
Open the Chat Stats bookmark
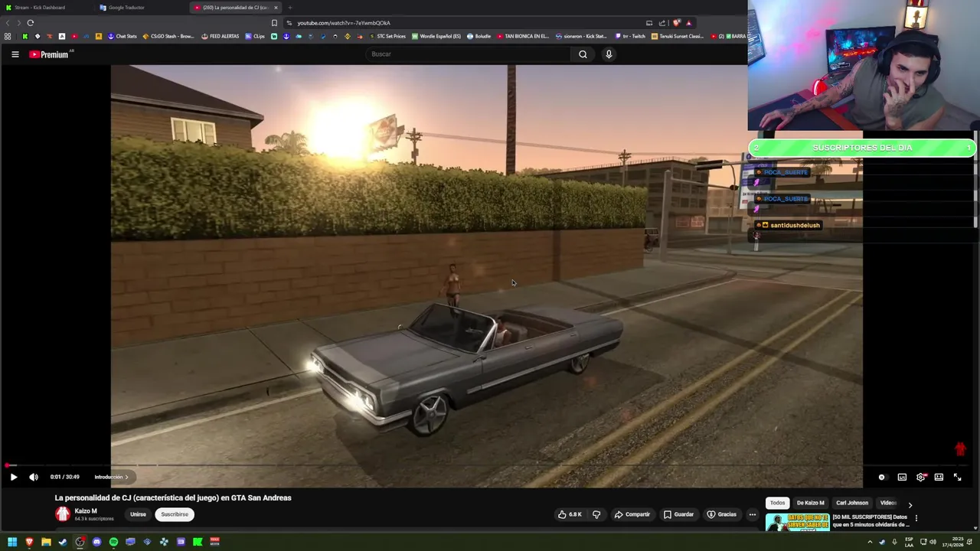[122, 36]
